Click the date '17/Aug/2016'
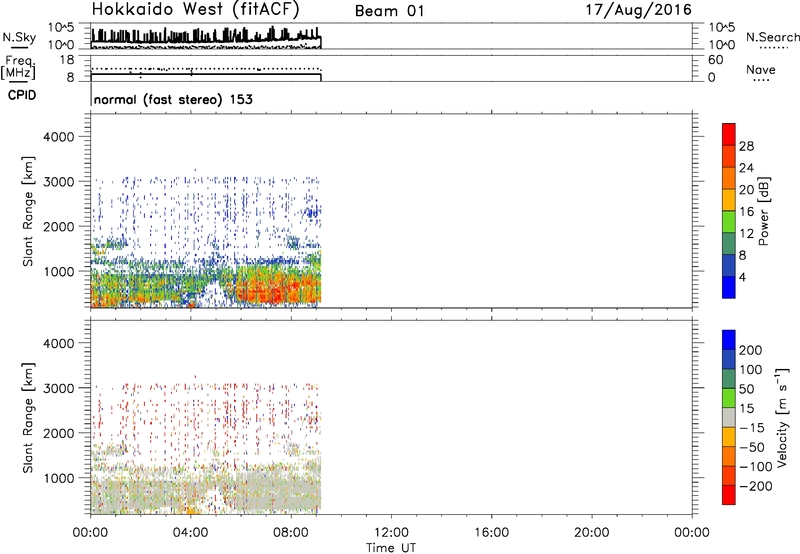This screenshot has width=800, height=554. point(639,10)
